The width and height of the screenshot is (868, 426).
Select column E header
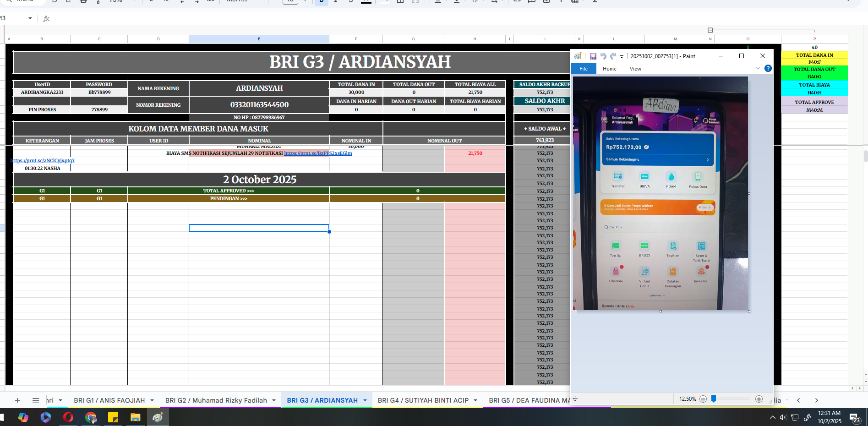coord(259,39)
